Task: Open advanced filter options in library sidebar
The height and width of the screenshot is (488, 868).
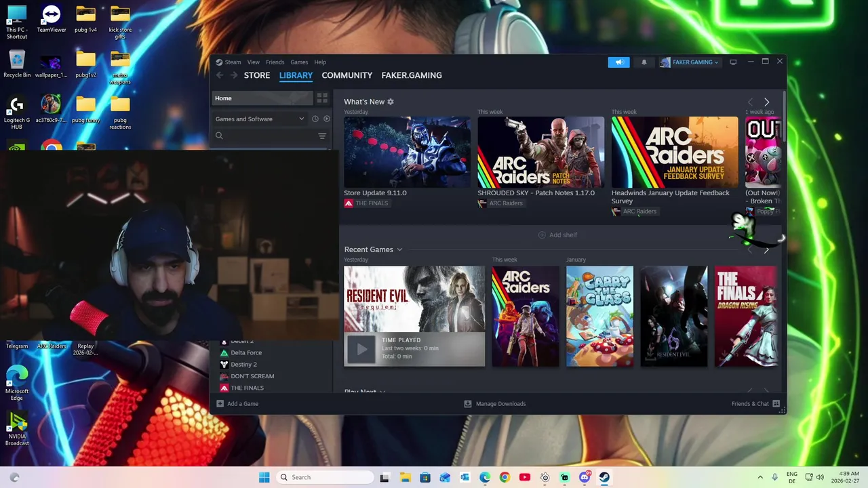Action: tap(322, 136)
